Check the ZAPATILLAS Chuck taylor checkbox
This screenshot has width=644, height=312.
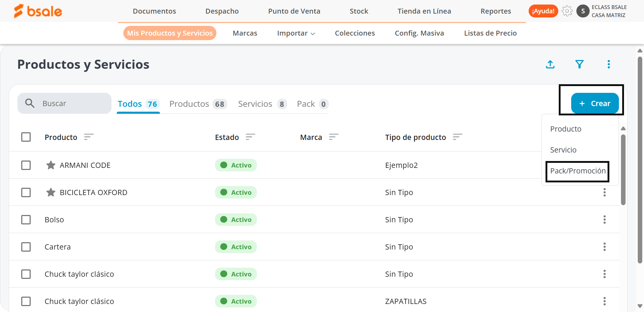click(x=26, y=301)
